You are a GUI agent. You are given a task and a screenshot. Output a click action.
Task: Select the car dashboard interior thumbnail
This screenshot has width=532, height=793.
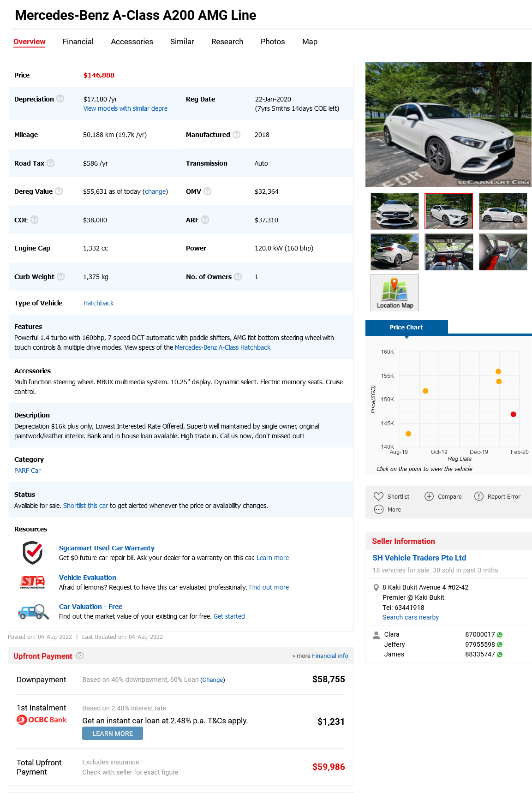point(448,252)
